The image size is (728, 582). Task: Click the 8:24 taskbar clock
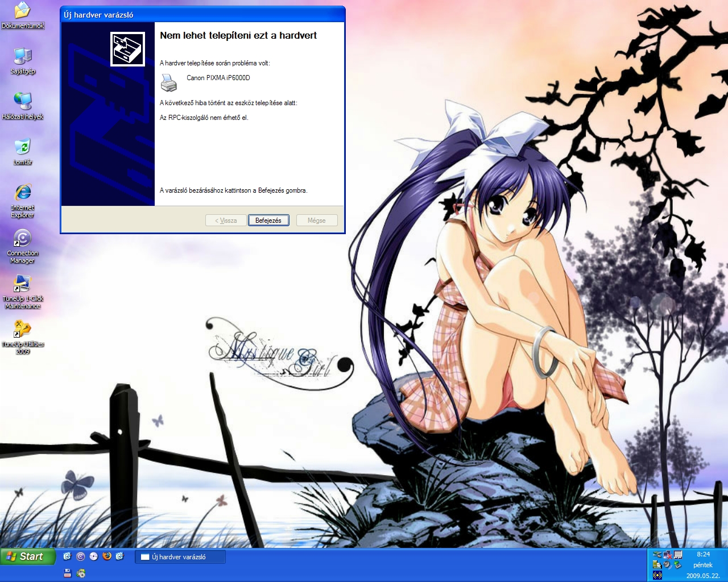(704, 554)
